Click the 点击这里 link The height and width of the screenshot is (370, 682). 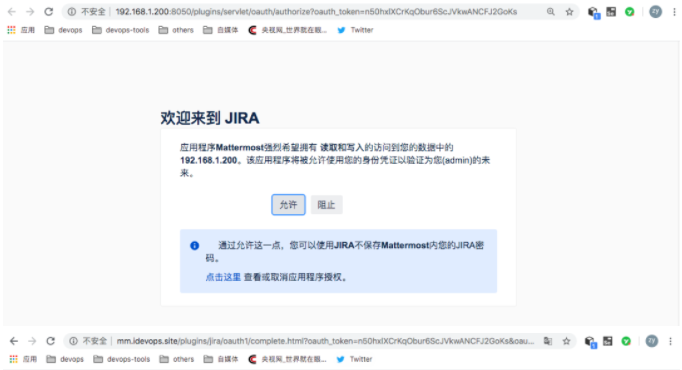223,277
